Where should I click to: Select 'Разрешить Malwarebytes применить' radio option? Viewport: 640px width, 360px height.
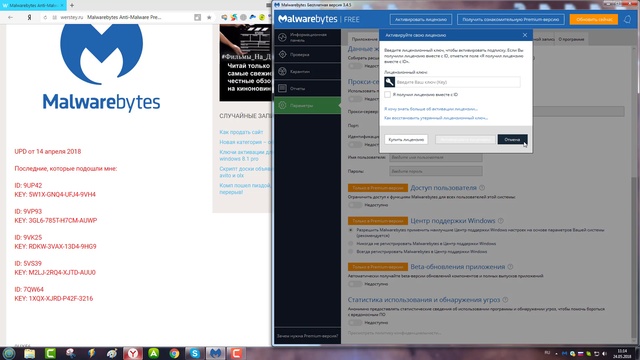351,230
